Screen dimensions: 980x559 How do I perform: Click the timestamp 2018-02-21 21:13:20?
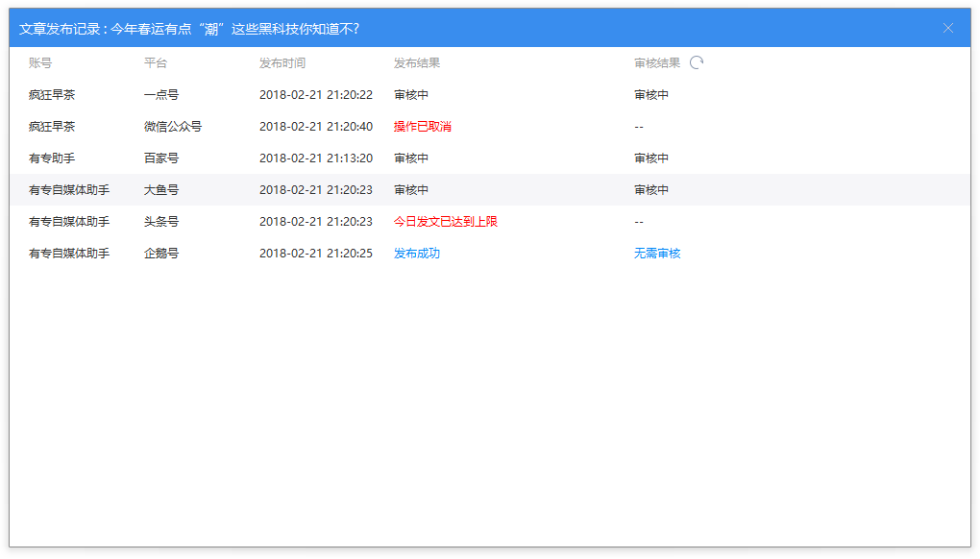point(316,158)
